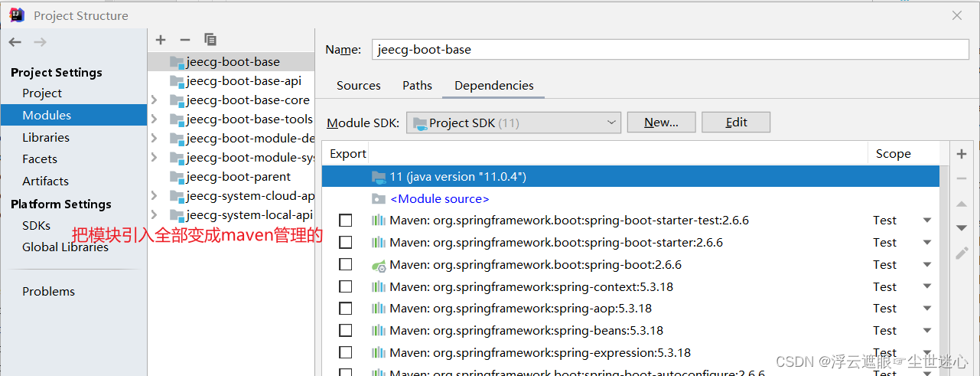Image resolution: width=980 pixels, height=376 pixels.
Task: Switch to the Sources tab
Action: [x=358, y=86]
